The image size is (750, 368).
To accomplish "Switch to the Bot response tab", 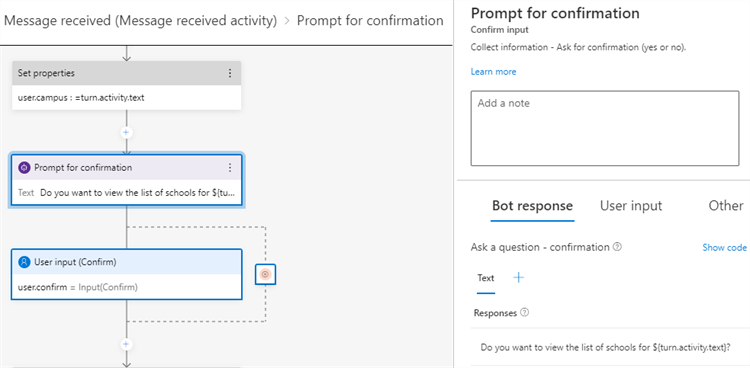I will 532,206.
